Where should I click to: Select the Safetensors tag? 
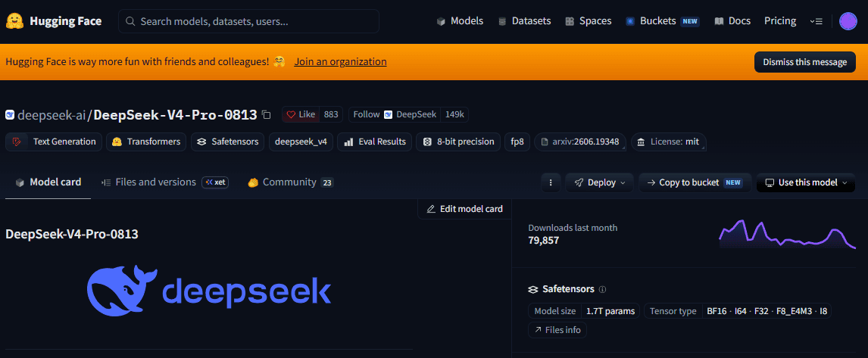pos(227,142)
